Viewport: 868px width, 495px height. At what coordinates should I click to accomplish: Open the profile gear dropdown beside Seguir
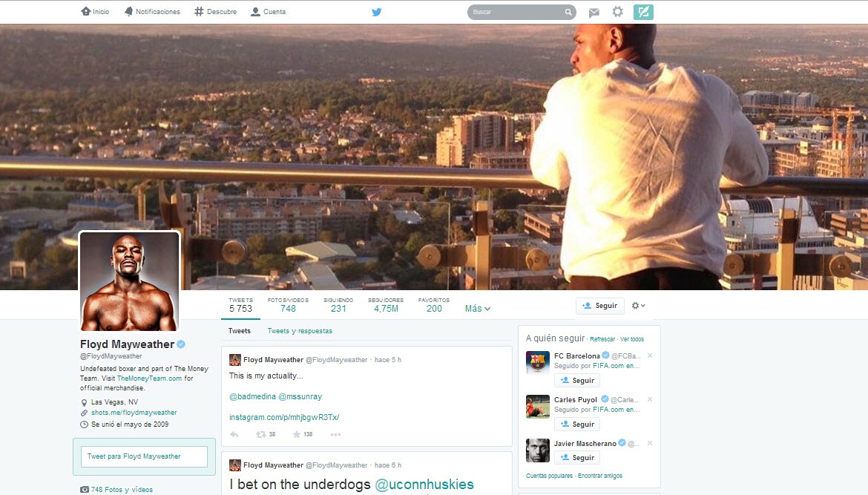[x=638, y=306]
